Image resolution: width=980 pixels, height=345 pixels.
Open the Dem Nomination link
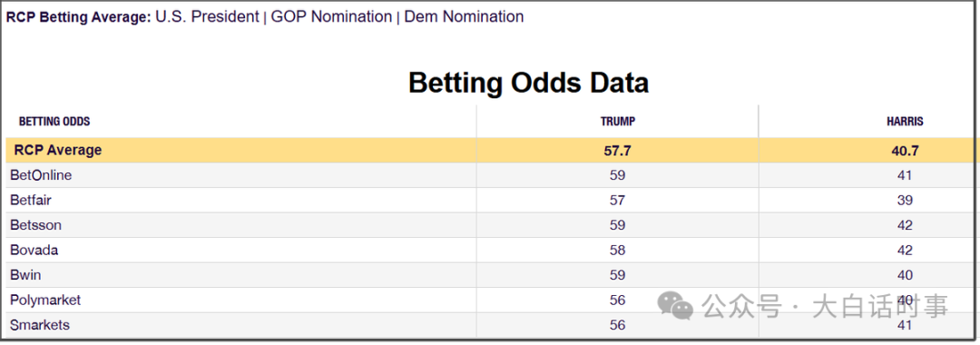pos(465,17)
